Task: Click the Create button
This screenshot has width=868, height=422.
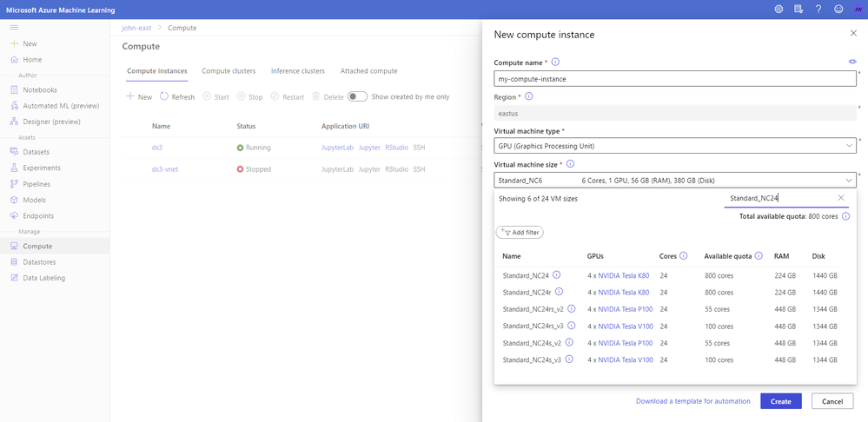Action: coord(780,401)
